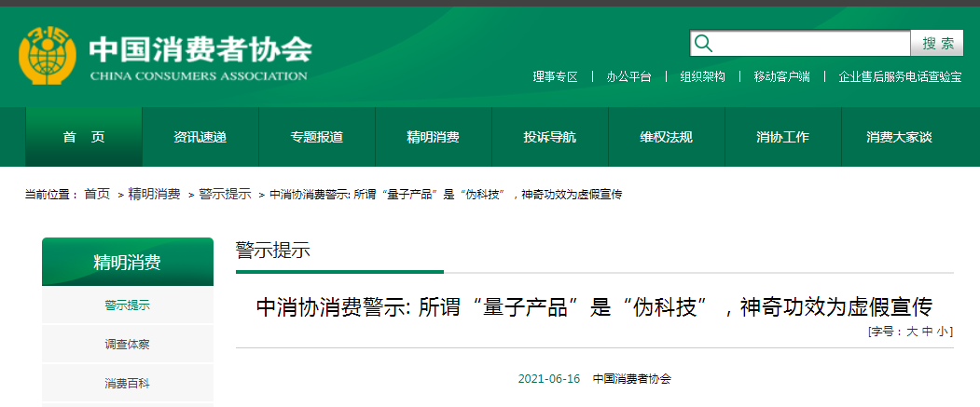This screenshot has height=407, width=980.
Task: Open the 办公平台 link
Action: (628, 76)
